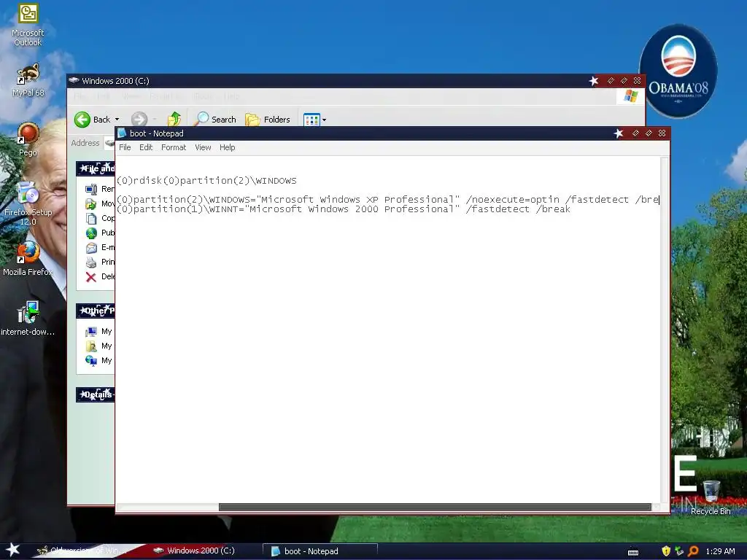The image size is (747, 560).
Task: Click the Rename task icon in explorer sidebar
Action: tap(91, 189)
